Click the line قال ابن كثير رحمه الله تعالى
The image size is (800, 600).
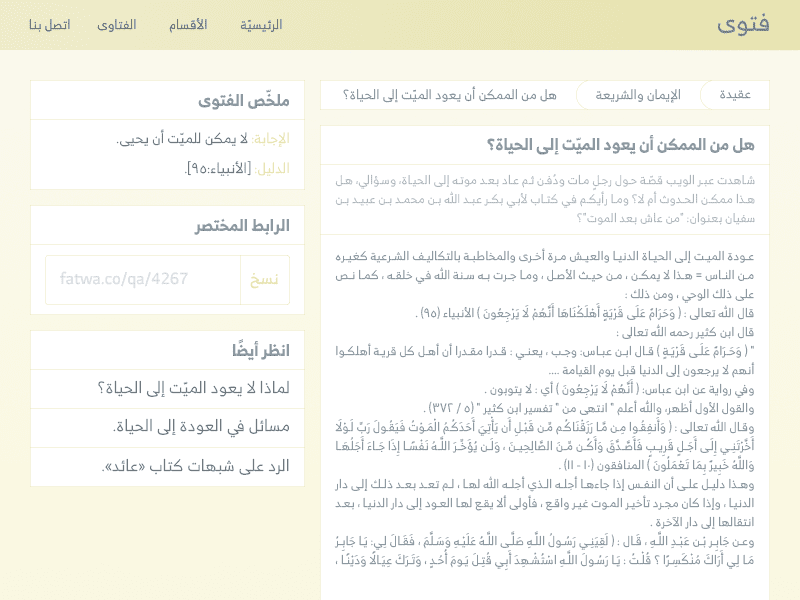[685, 333]
